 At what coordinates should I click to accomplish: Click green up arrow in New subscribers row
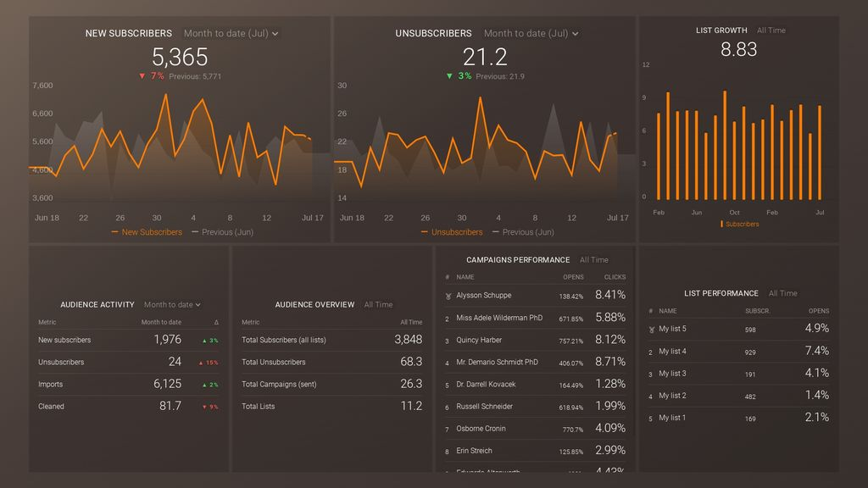click(x=204, y=341)
